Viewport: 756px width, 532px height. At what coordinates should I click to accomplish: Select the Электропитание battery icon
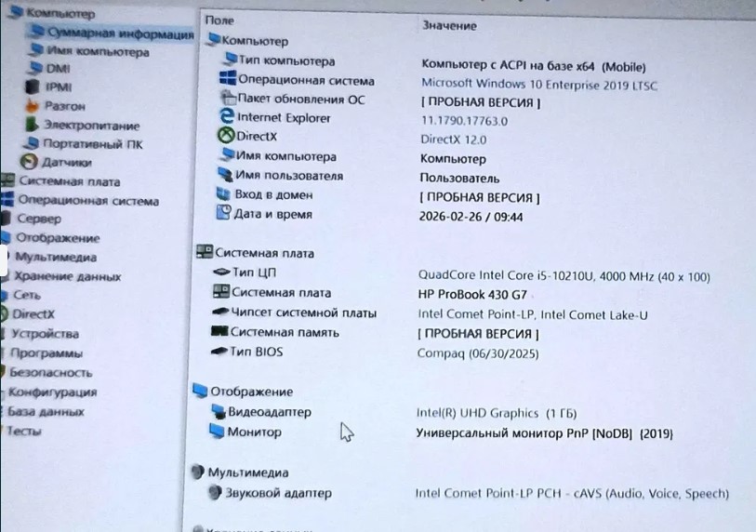[32, 125]
